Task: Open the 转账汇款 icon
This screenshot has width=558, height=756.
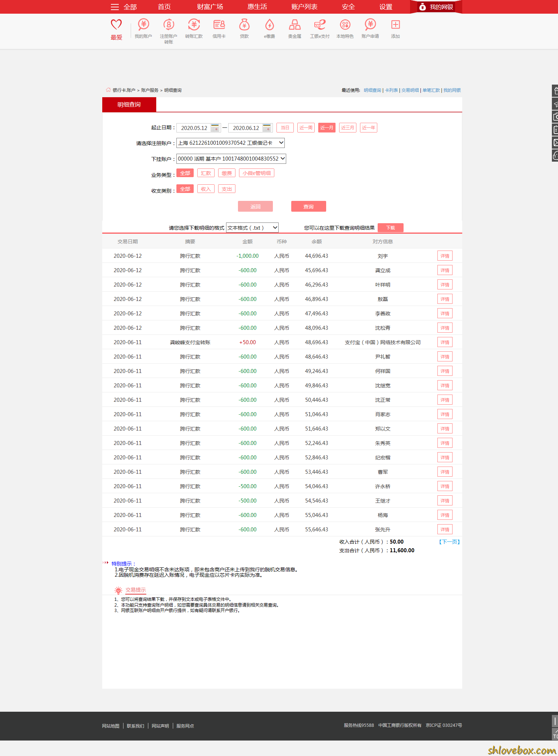Action: point(194,25)
